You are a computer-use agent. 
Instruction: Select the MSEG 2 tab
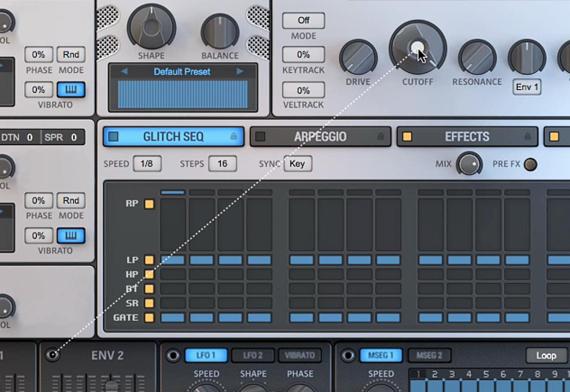coord(429,355)
